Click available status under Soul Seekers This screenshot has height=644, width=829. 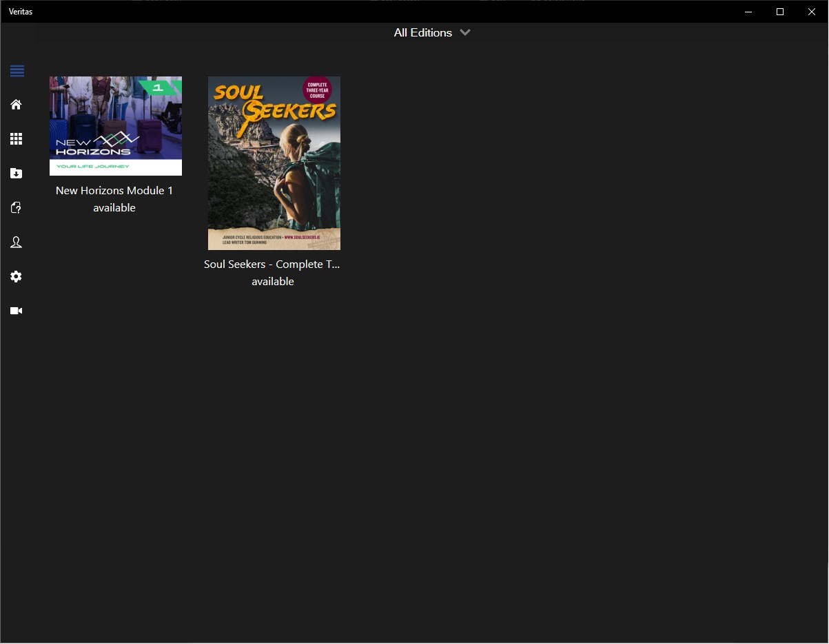tap(273, 282)
